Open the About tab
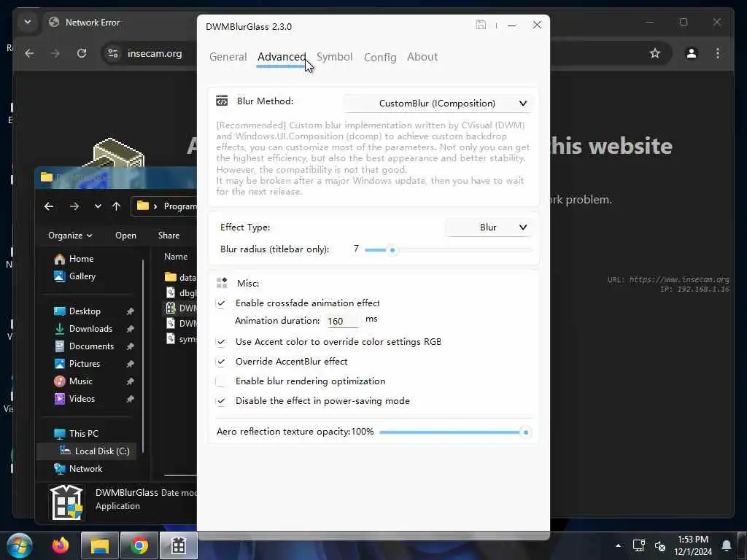This screenshot has width=747, height=560. 422,57
